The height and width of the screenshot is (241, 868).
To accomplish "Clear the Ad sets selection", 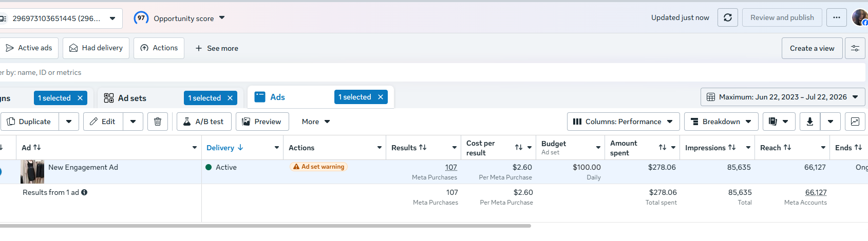I will point(230,98).
